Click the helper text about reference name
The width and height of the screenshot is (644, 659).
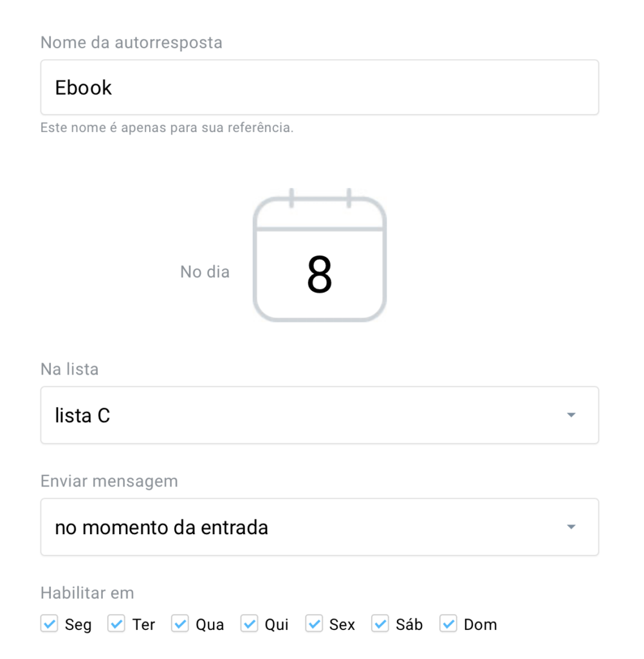pos(167,127)
